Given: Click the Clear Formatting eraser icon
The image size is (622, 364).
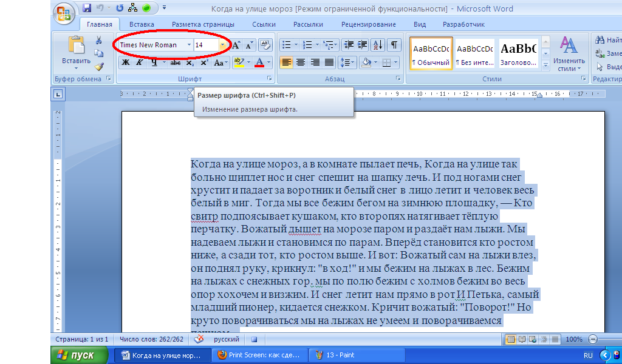Looking at the screenshot, I should pos(265,45).
